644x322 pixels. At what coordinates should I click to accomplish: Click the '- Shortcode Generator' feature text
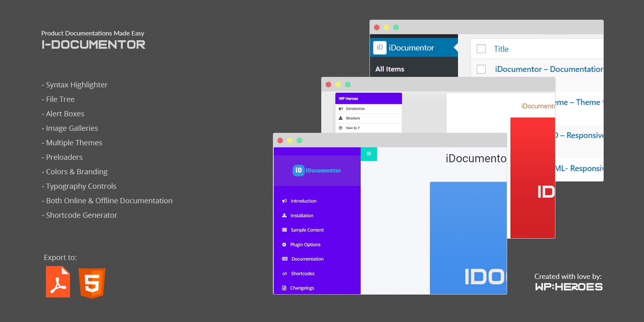pyautogui.click(x=79, y=215)
